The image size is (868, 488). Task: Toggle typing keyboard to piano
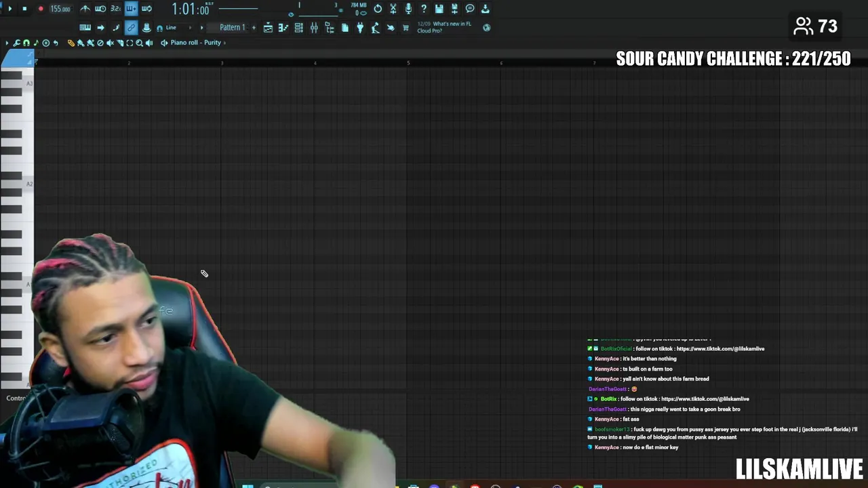point(85,28)
